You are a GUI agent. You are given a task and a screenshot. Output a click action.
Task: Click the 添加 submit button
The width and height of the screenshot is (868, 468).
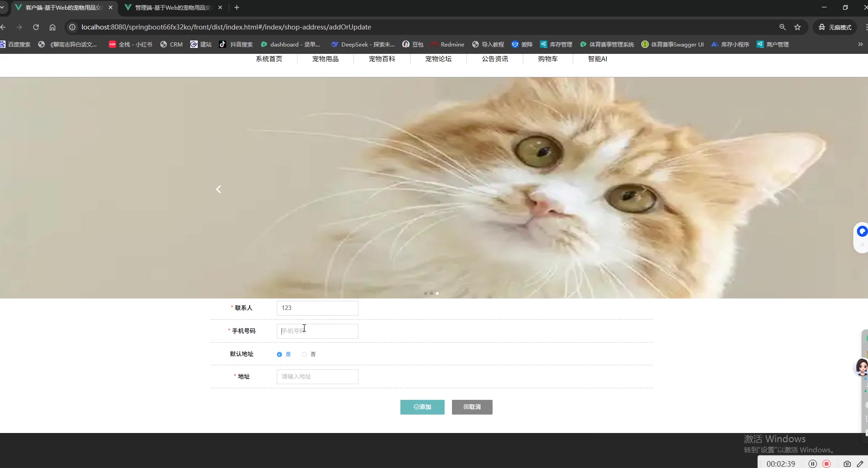(422, 407)
